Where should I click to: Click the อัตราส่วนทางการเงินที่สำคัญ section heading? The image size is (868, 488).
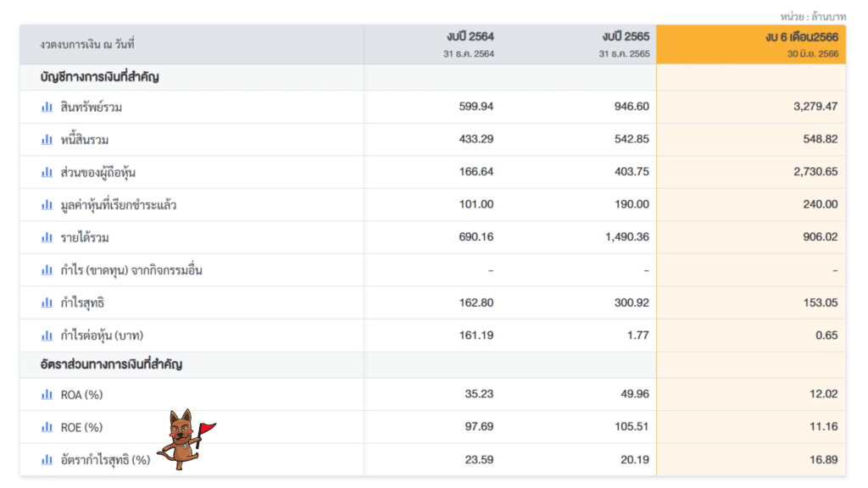(x=111, y=365)
